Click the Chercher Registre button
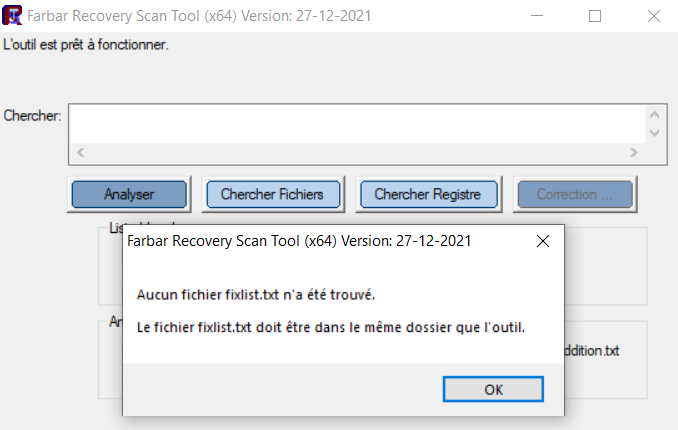This screenshot has height=430, width=678. (x=427, y=194)
